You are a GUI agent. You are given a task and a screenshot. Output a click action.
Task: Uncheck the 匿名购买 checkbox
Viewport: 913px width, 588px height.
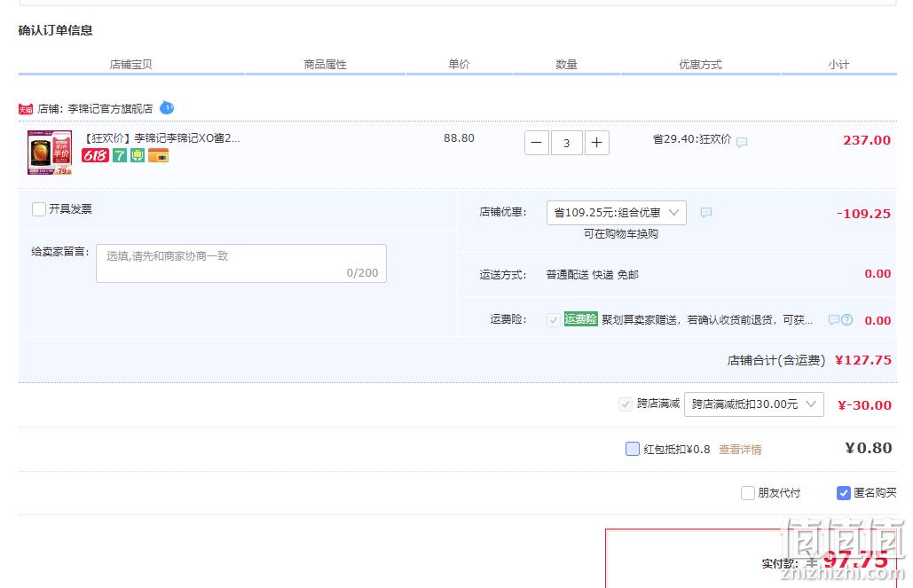tap(843, 493)
